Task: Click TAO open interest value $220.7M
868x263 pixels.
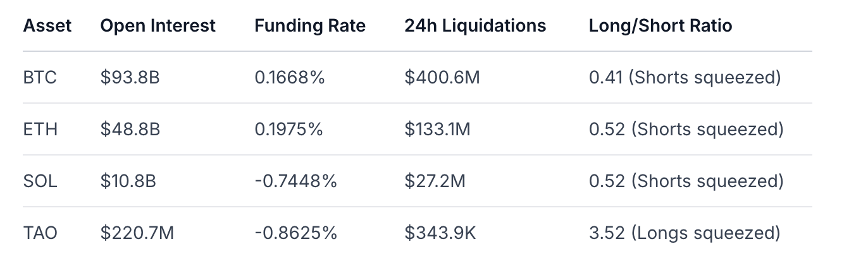Action: point(137,233)
